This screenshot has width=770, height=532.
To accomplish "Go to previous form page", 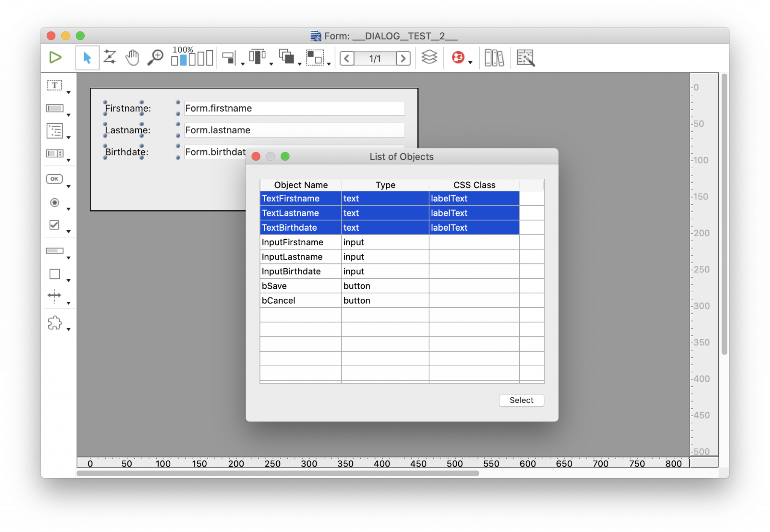I will pyautogui.click(x=347, y=58).
